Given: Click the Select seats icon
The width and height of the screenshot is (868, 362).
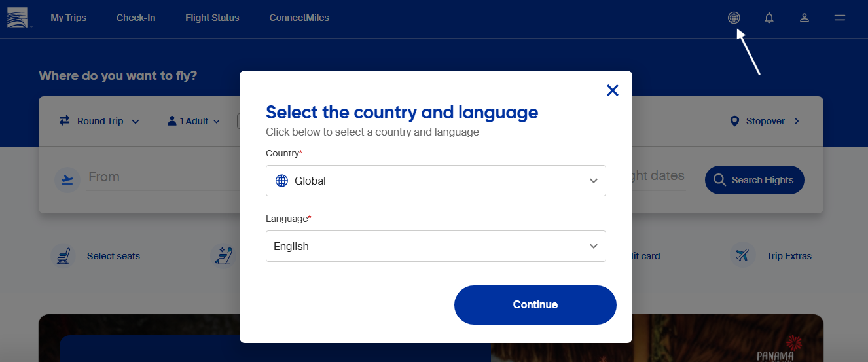Looking at the screenshot, I should [x=63, y=256].
